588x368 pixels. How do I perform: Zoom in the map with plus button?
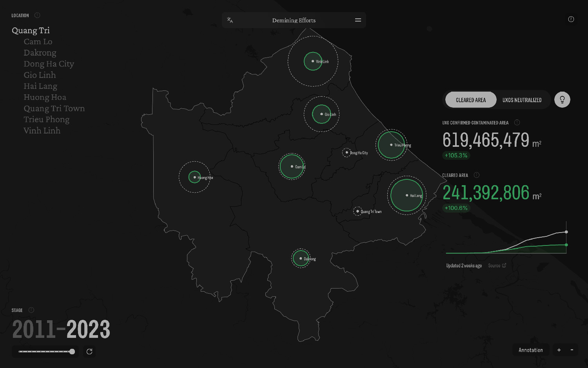tap(559, 350)
